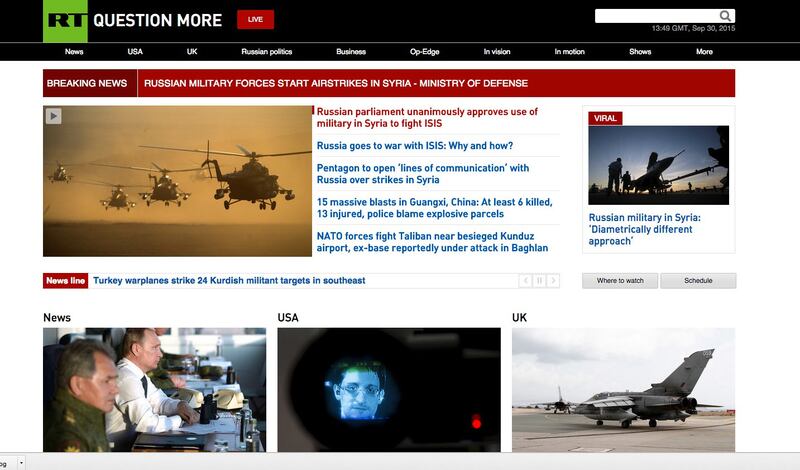Pause the news line ticker
This screenshot has width=800, height=470.
tap(539, 281)
